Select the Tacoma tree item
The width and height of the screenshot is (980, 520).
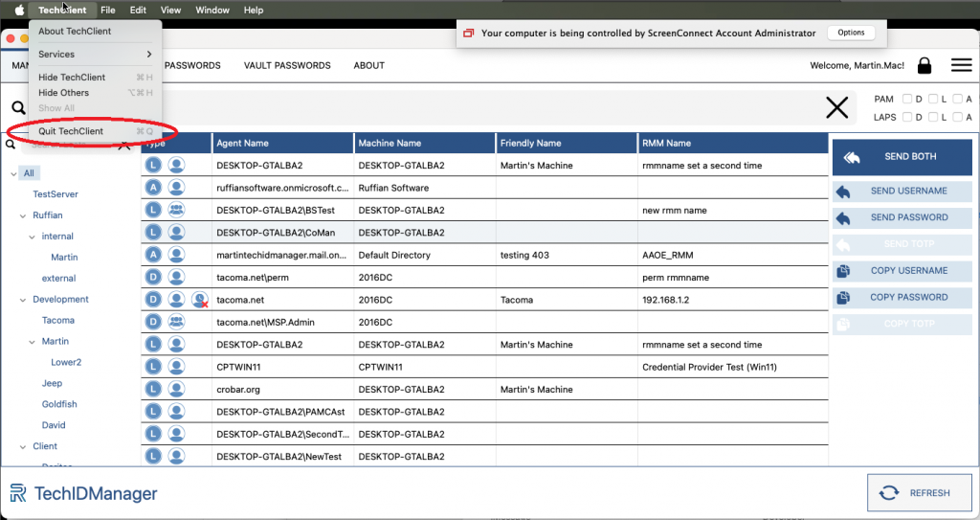pyautogui.click(x=57, y=321)
